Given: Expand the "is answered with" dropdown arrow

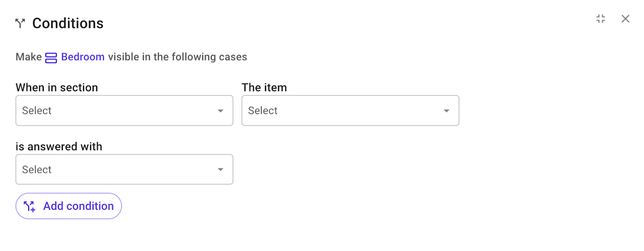Looking at the screenshot, I should point(220,170).
